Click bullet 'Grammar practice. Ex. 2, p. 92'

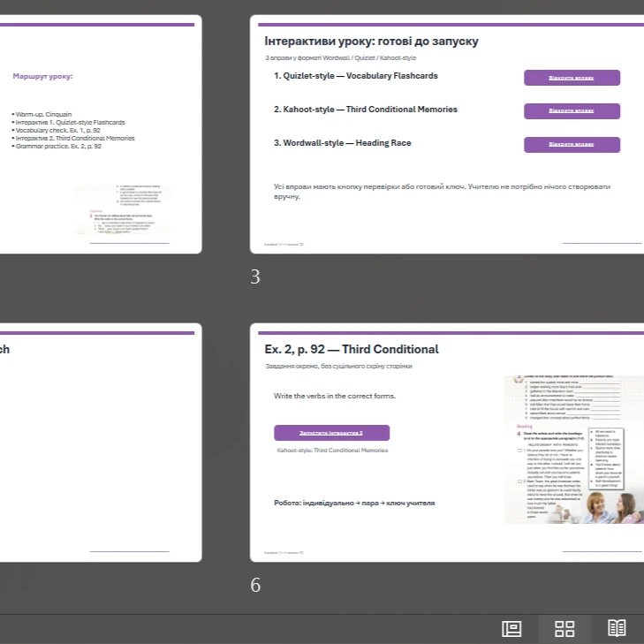57,147
